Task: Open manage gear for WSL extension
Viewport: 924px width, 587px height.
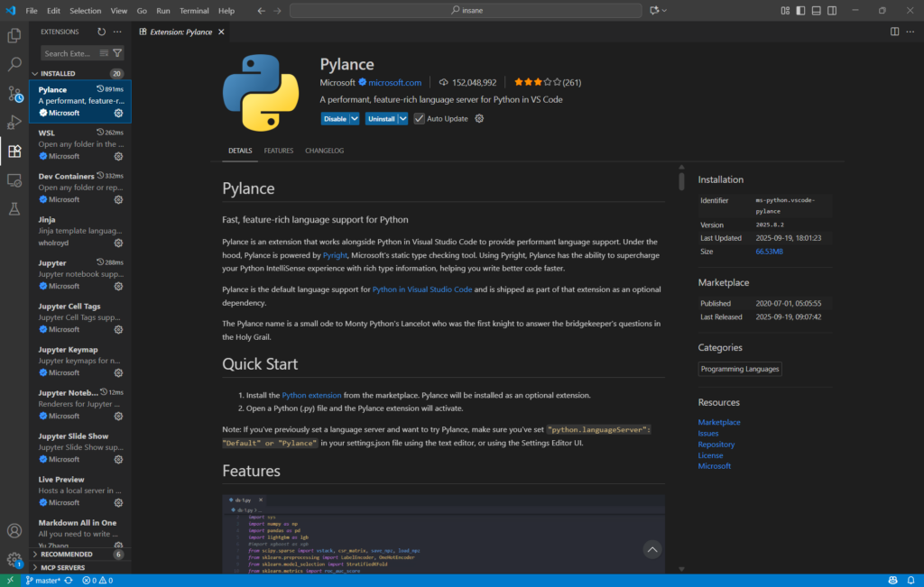Action: coord(118,156)
